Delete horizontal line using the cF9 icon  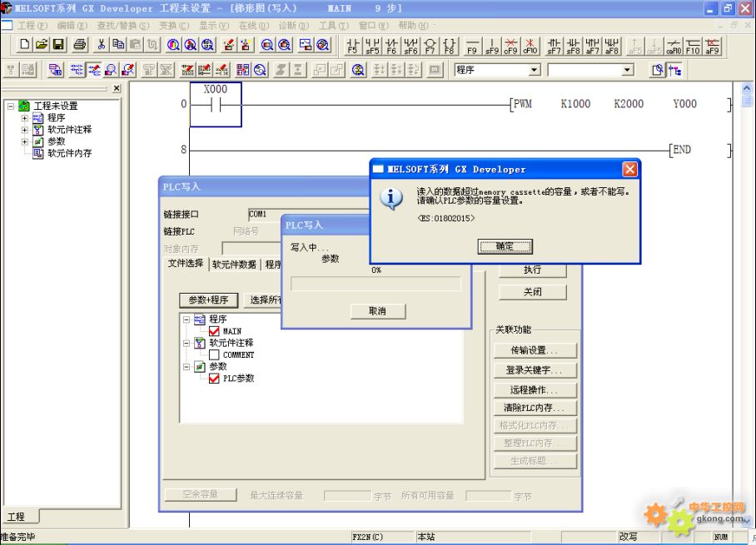click(510, 47)
